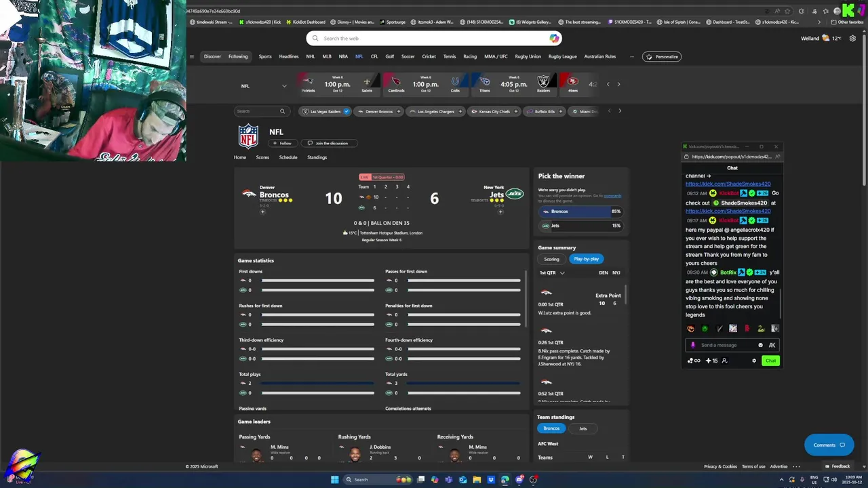Open the NHL tab in the sports navigation
This screenshot has width=868, height=488.
[310, 57]
